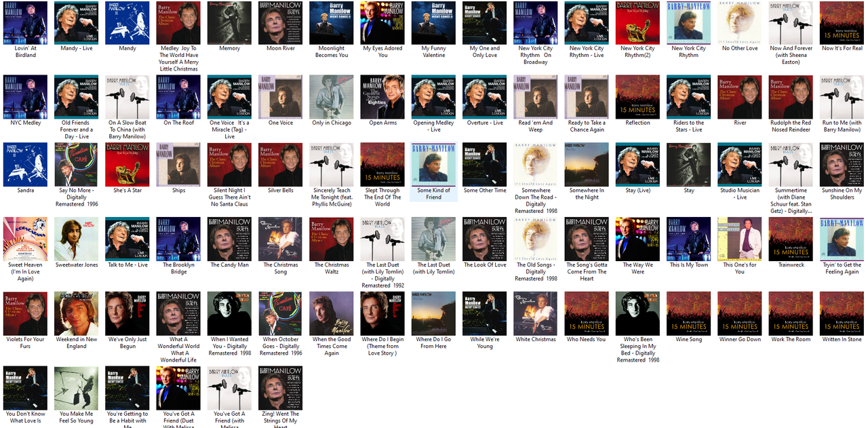The width and height of the screenshot is (868, 428).
Task: Select the Stay file with dark cover
Action: 688,165
